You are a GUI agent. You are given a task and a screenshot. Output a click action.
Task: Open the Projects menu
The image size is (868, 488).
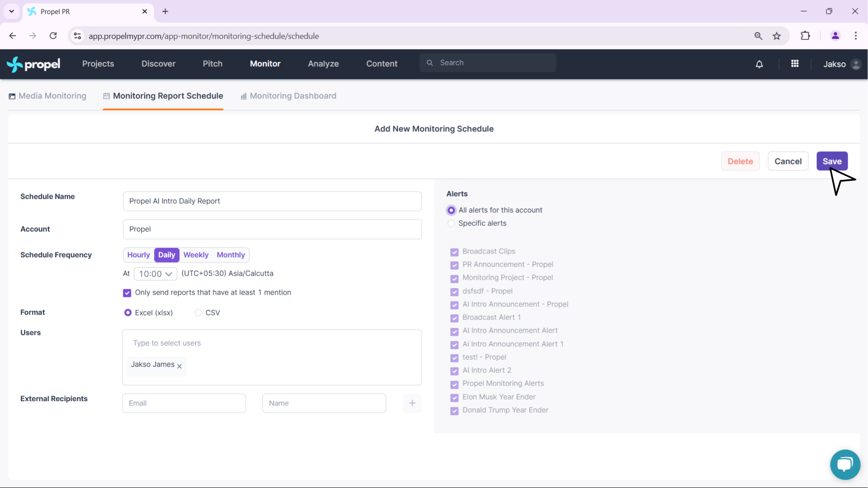[x=98, y=64]
